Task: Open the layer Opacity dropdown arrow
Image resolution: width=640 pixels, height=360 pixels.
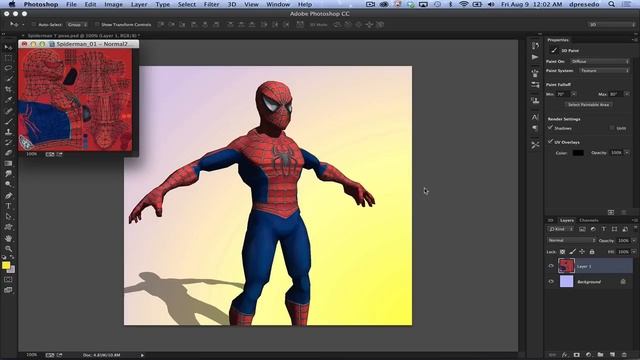Action: 633,240
